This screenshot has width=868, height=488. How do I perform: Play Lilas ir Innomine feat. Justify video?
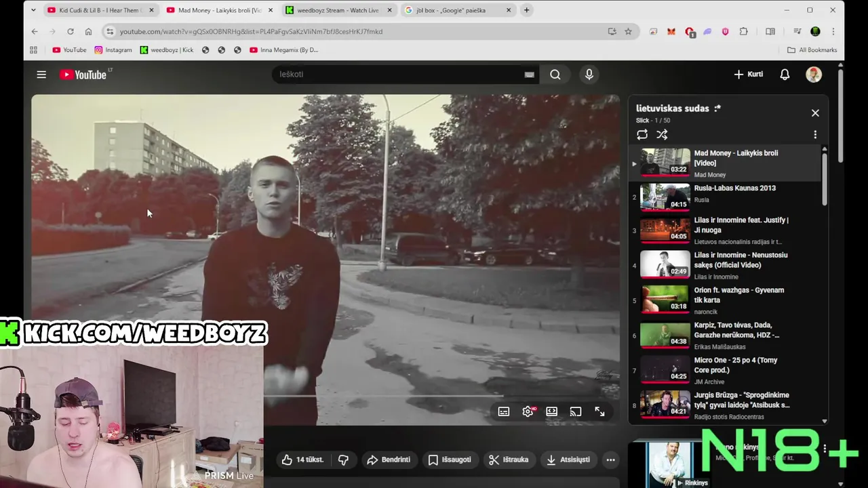(725, 230)
